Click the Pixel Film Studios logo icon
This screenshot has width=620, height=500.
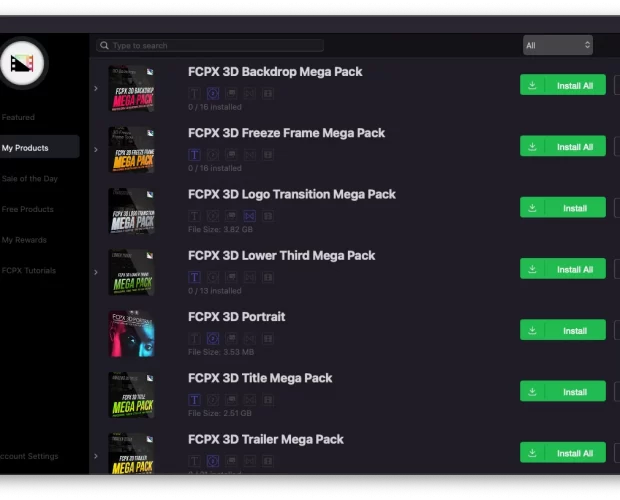[x=22, y=63]
